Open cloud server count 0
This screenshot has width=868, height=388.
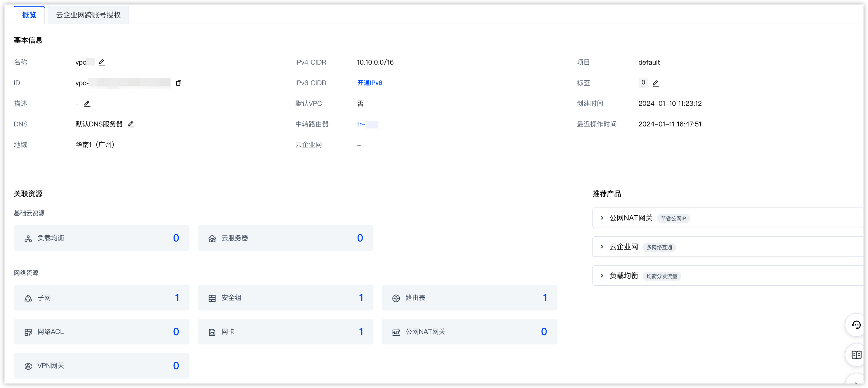tap(360, 238)
